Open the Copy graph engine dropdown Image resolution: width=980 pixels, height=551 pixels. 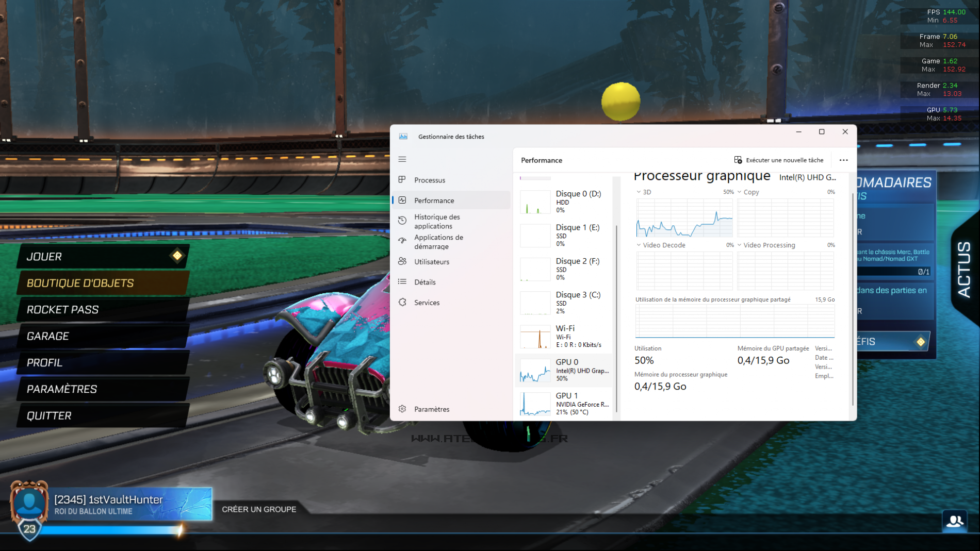pyautogui.click(x=740, y=192)
